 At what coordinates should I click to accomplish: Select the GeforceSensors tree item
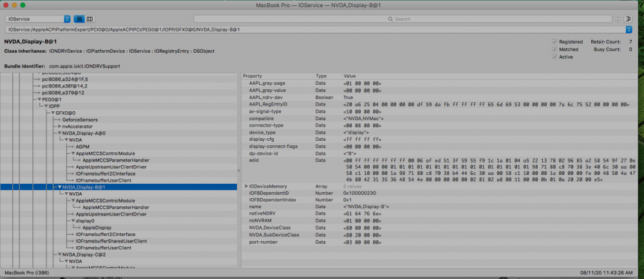[80, 120]
